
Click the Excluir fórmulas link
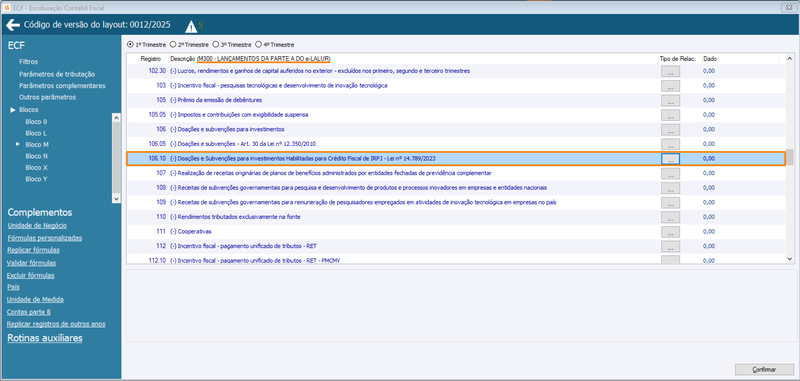[31, 275]
